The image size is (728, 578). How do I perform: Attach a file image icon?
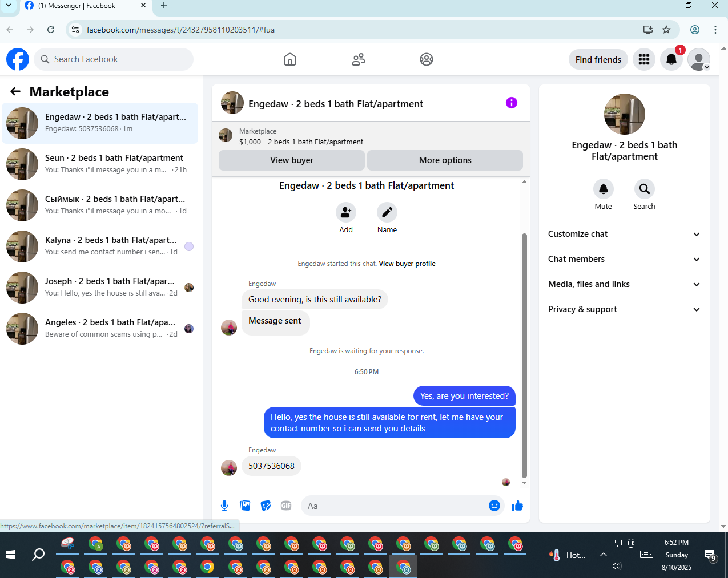[245, 506]
